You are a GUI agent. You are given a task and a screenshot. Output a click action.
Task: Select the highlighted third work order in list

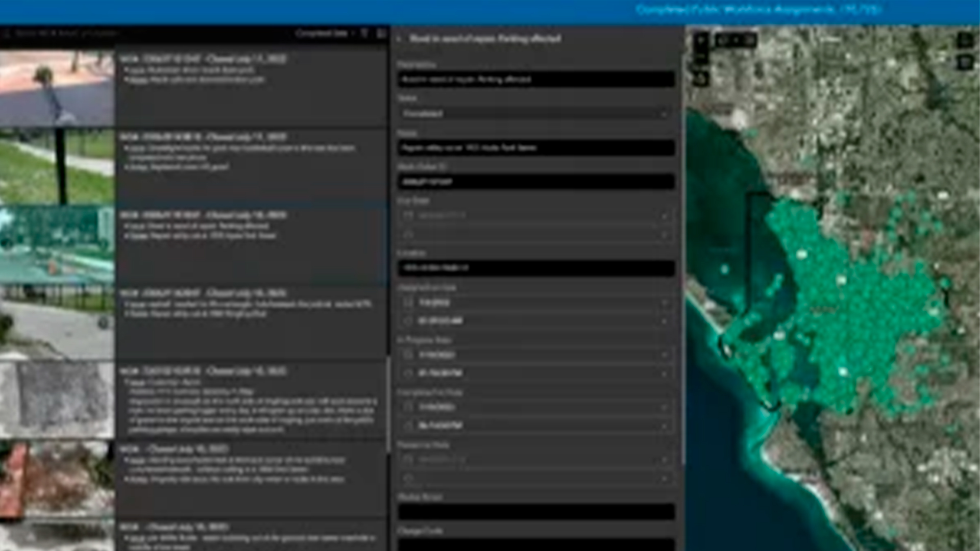point(251,240)
